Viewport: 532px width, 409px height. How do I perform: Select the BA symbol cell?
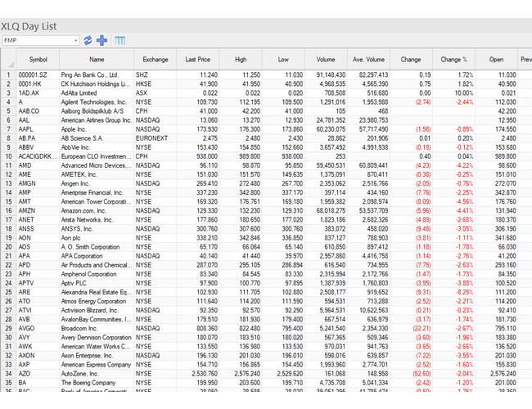38,383
